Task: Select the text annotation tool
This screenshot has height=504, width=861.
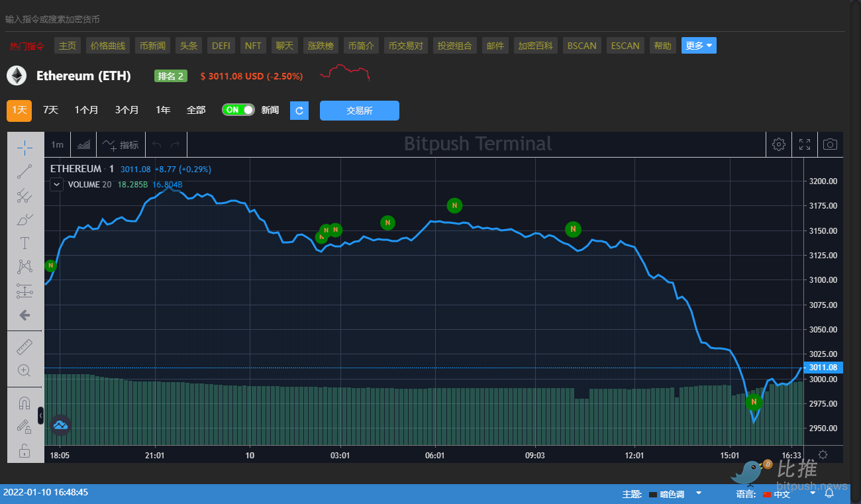Action: point(25,243)
